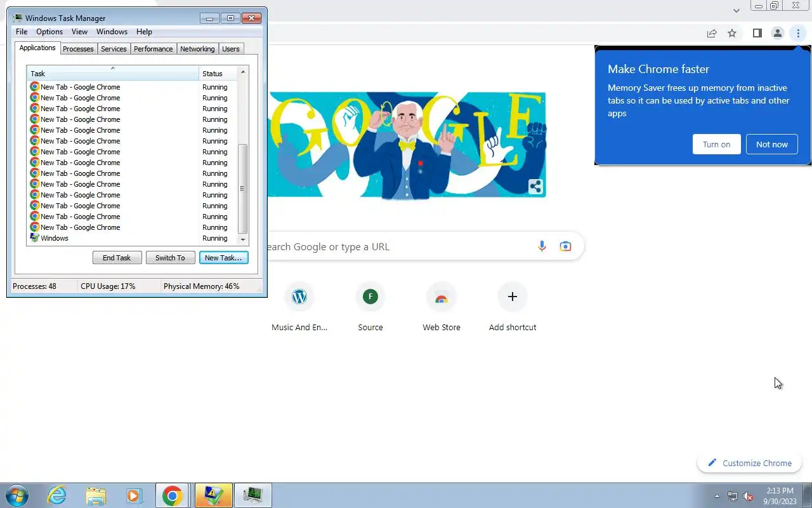Show hidden system tray icons
Image resolution: width=812 pixels, height=508 pixels.
pyautogui.click(x=717, y=496)
